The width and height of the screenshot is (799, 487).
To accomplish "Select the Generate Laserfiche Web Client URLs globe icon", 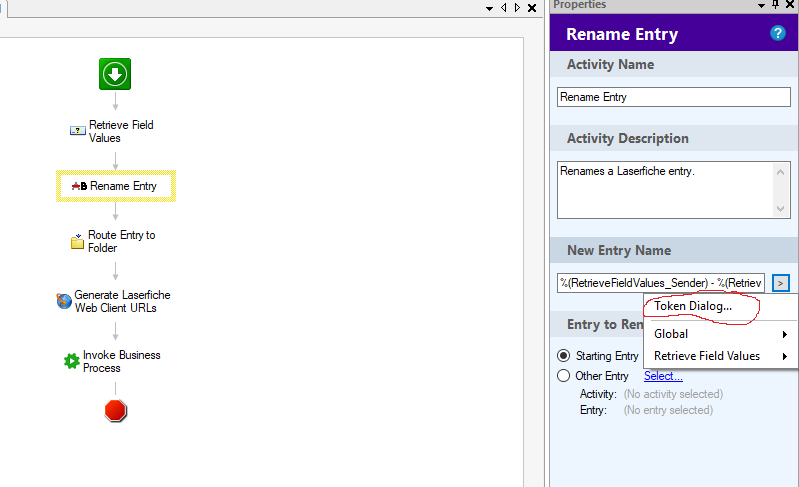I will tap(64, 301).
